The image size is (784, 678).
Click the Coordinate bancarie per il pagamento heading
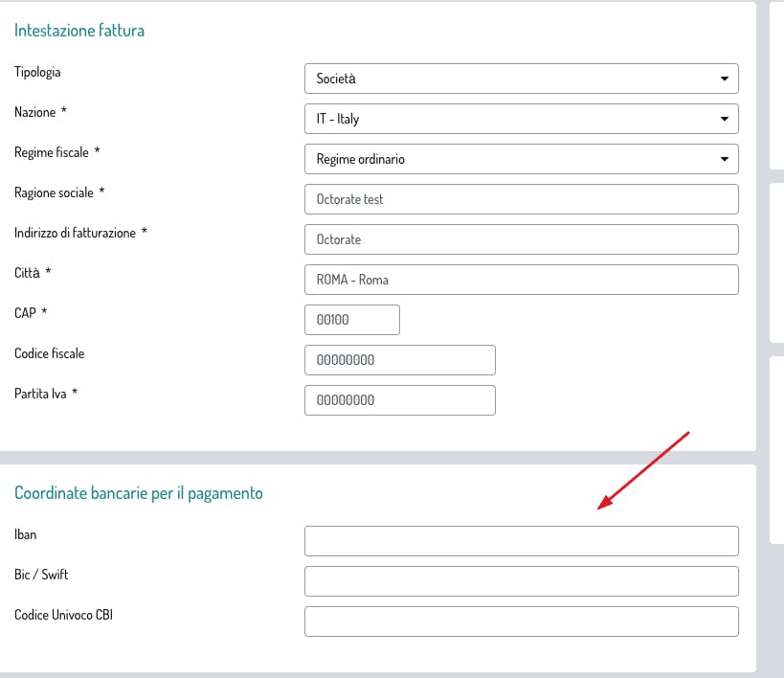click(139, 493)
